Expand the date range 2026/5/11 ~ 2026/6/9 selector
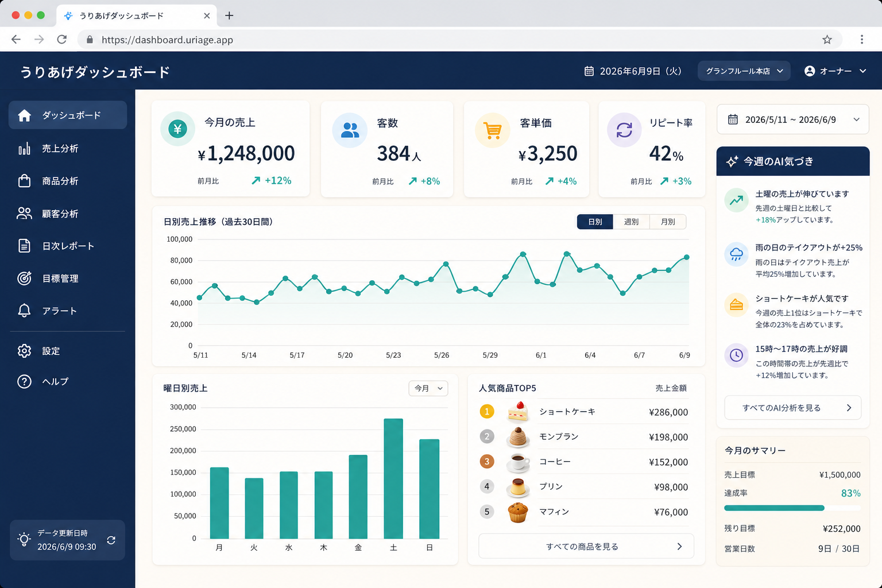This screenshot has width=882, height=588. point(793,119)
